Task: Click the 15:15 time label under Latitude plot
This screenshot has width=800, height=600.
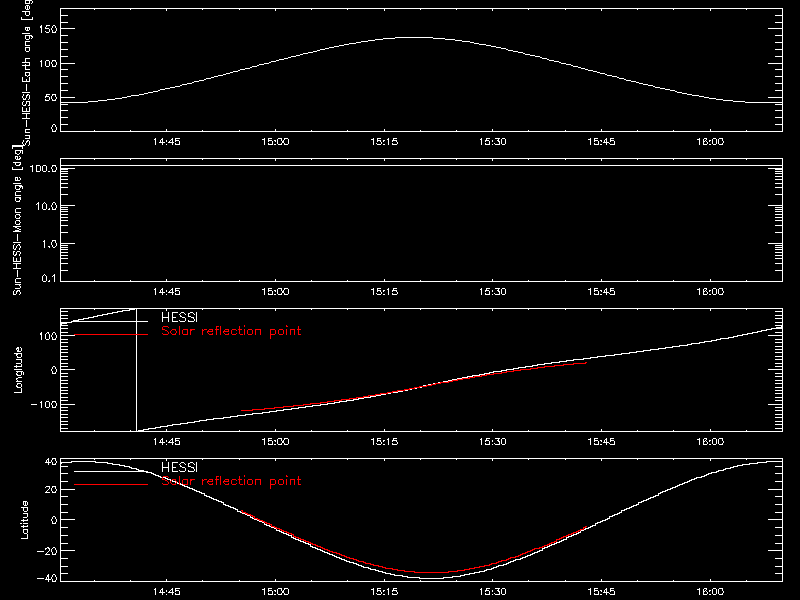Action: click(384, 591)
